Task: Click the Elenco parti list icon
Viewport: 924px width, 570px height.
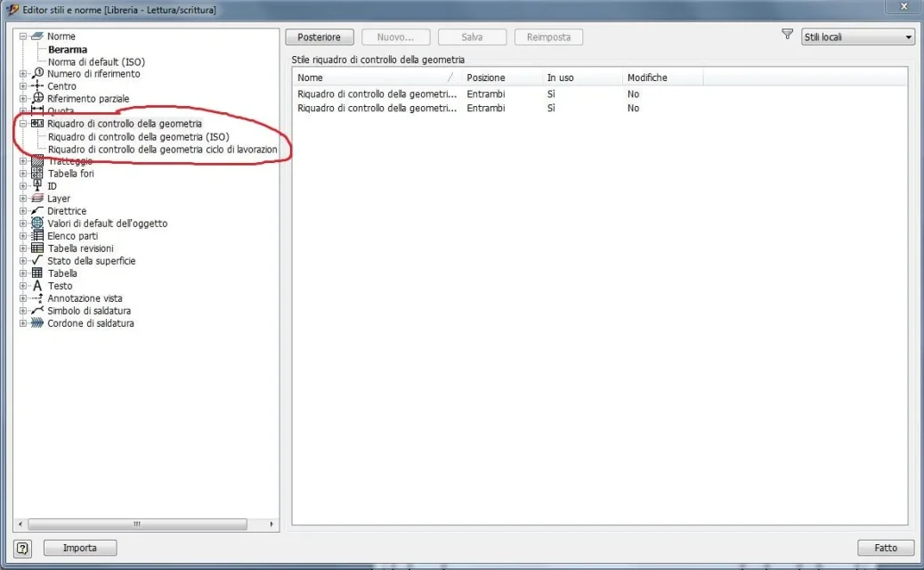Action: tap(37, 236)
